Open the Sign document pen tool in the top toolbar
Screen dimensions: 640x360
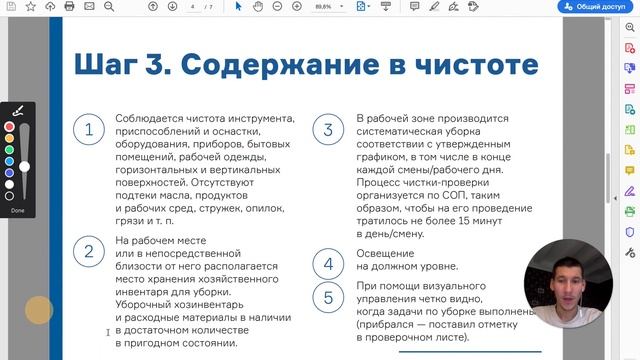click(453, 6)
